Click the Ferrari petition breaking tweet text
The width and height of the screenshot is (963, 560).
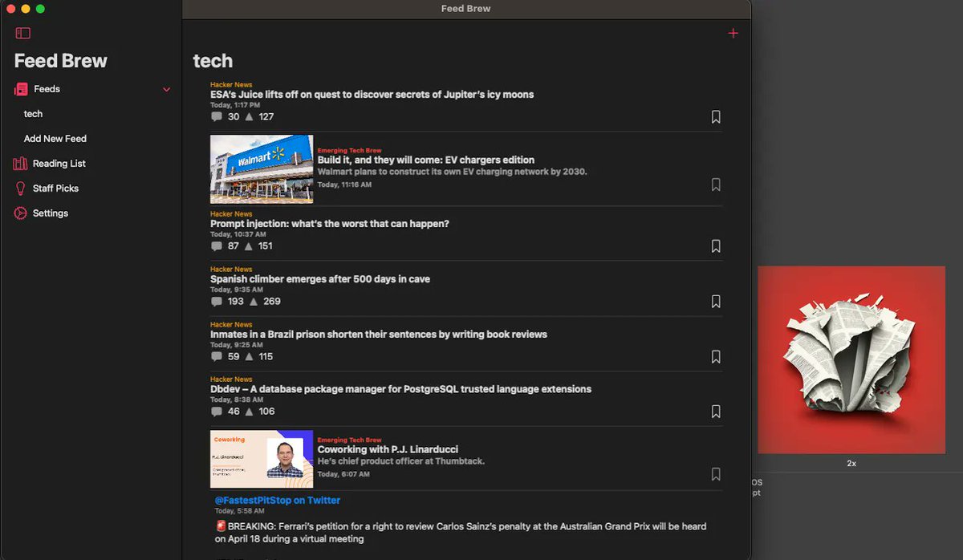point(461,533)
